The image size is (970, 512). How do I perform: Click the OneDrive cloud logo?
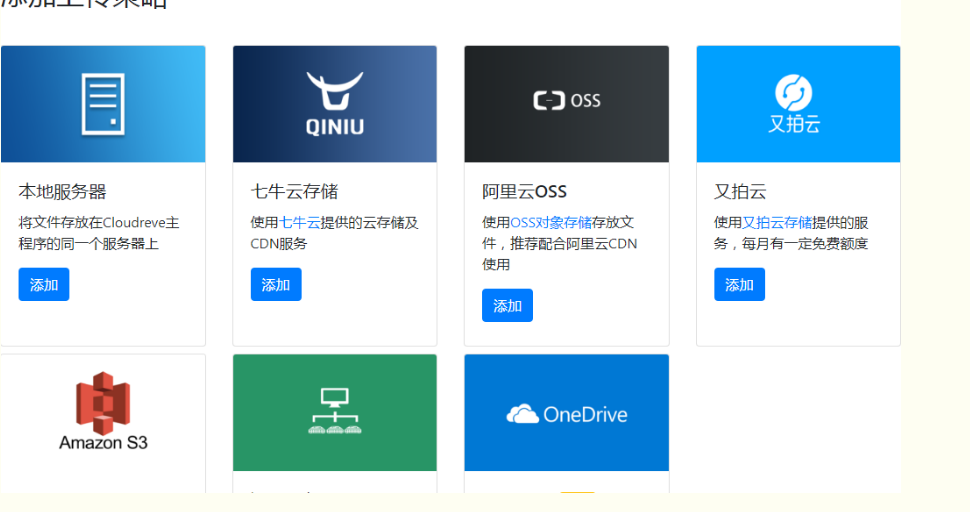coord(567,414)
